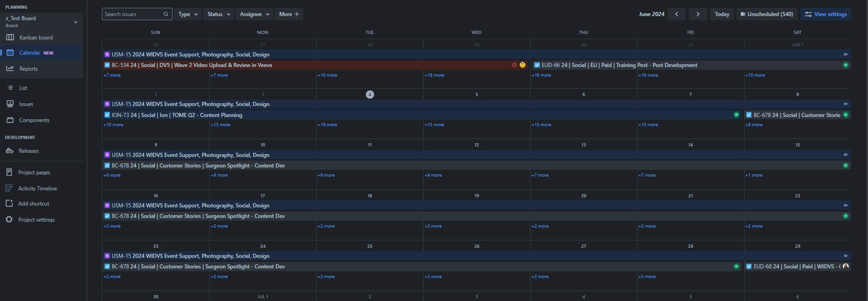The height and width of the screenshot is (301, 868).
Task: Open View settings
Action: tap(826, 14)
